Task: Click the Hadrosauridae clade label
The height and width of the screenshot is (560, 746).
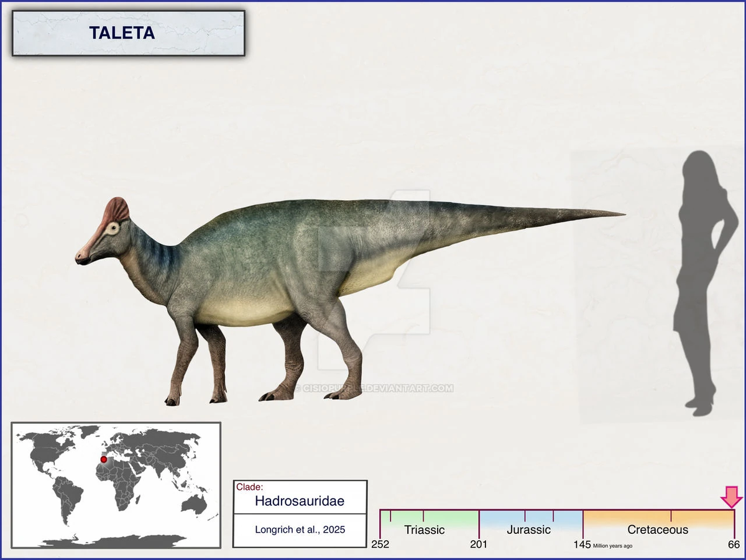Action: click(x=300, y=500)
